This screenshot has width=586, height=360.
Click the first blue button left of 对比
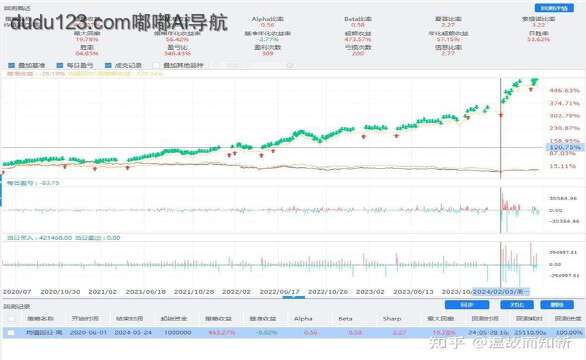[x=467, y=305]
